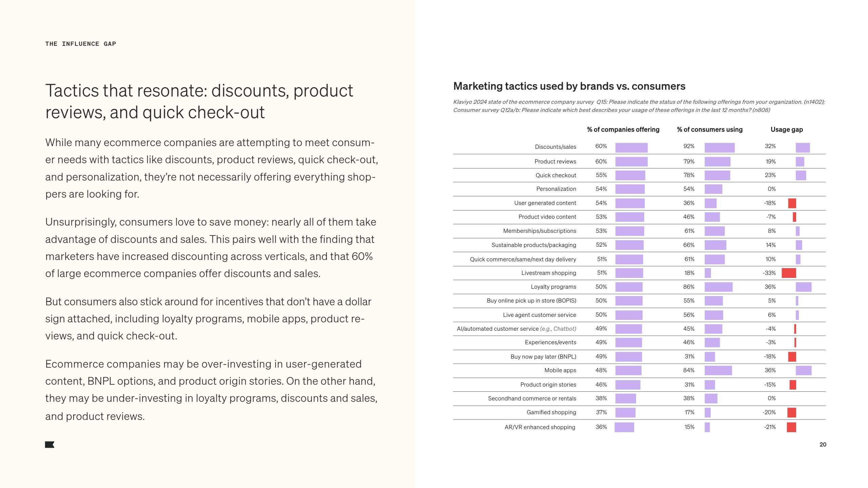Click the Klaviyo flag logo
The height and width of the screenshot is (488, 868).
50,445
